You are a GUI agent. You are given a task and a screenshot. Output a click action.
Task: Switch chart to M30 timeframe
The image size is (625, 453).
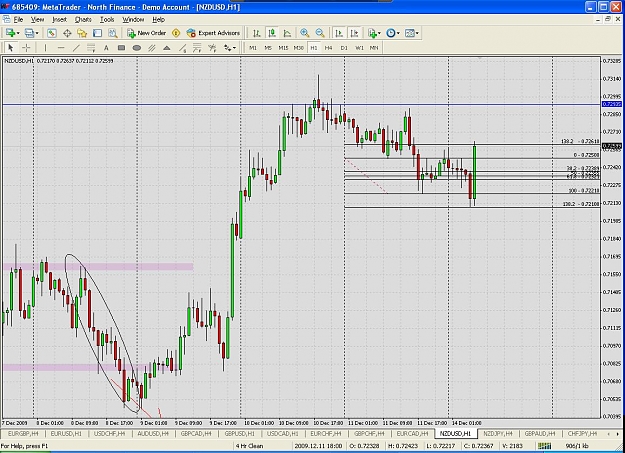pyautogui.click(x=299, y=48)
